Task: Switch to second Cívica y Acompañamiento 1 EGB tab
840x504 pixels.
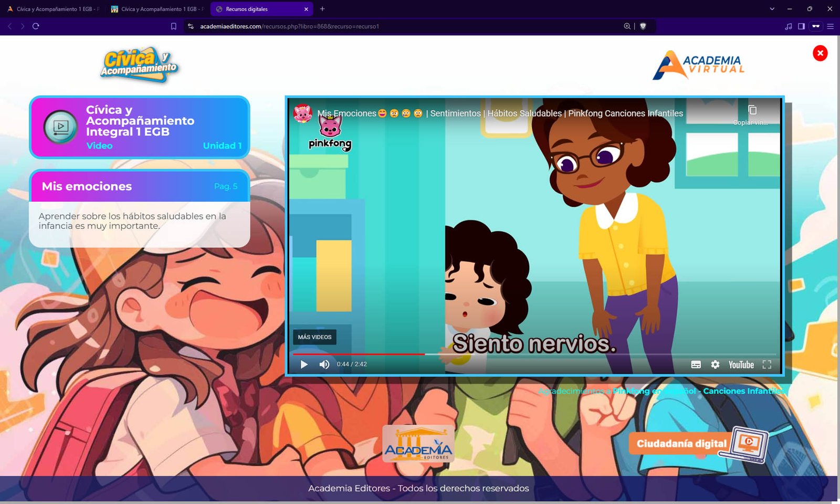Action: pos(157,9)
